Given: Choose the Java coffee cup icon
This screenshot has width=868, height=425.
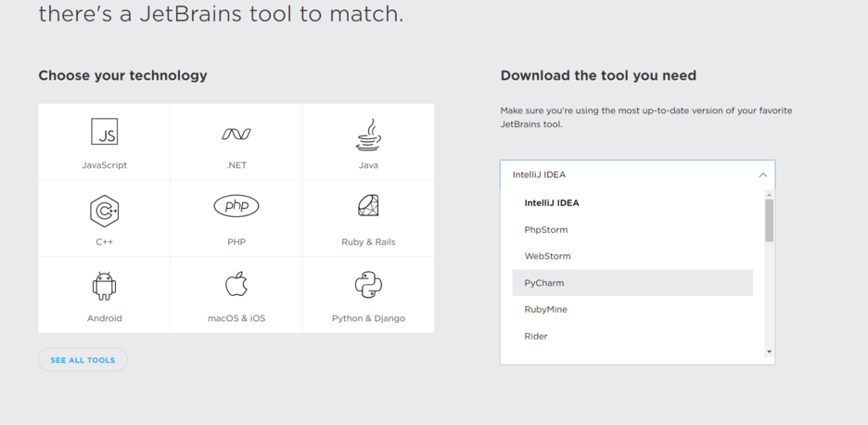Looking at the screenshot, I should click(368, 135).
